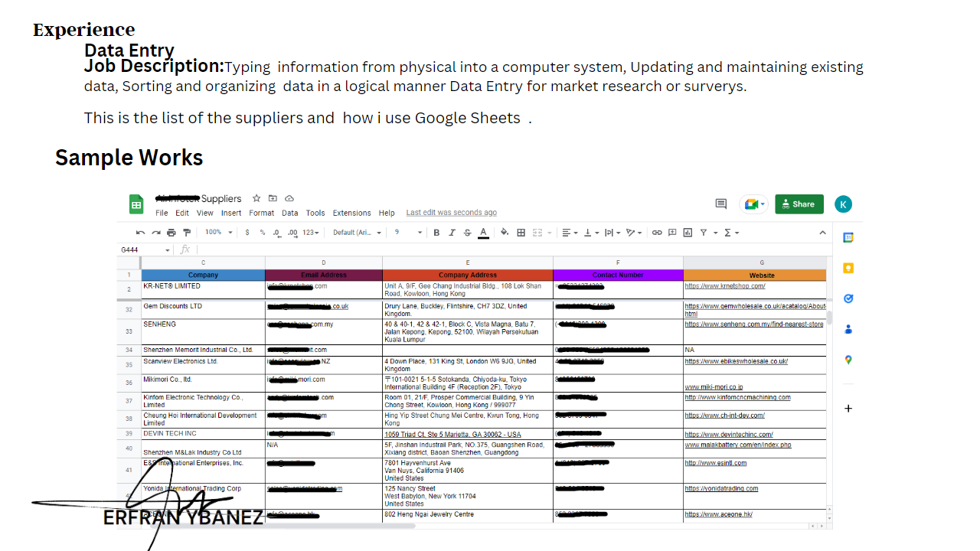Format cells as currency

tap(247, 233)
